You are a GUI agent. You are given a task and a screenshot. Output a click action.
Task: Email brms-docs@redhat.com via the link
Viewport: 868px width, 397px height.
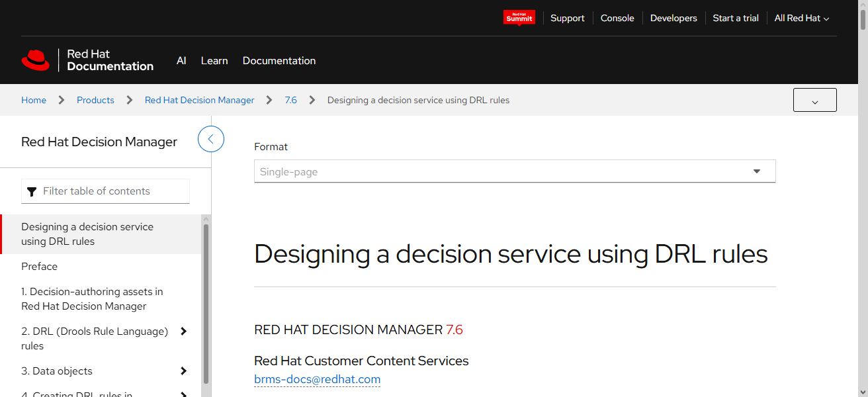tap(317, 379)
